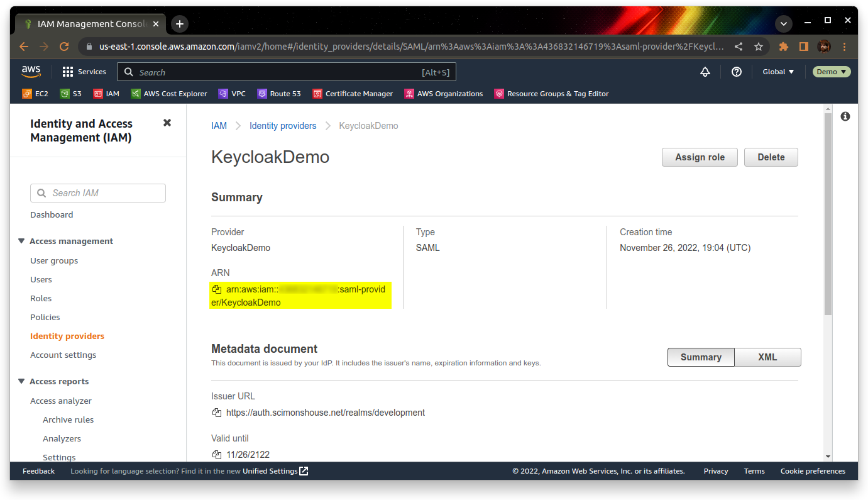
Task: Follow the IAM breadcrumb link
Action: 219,126
